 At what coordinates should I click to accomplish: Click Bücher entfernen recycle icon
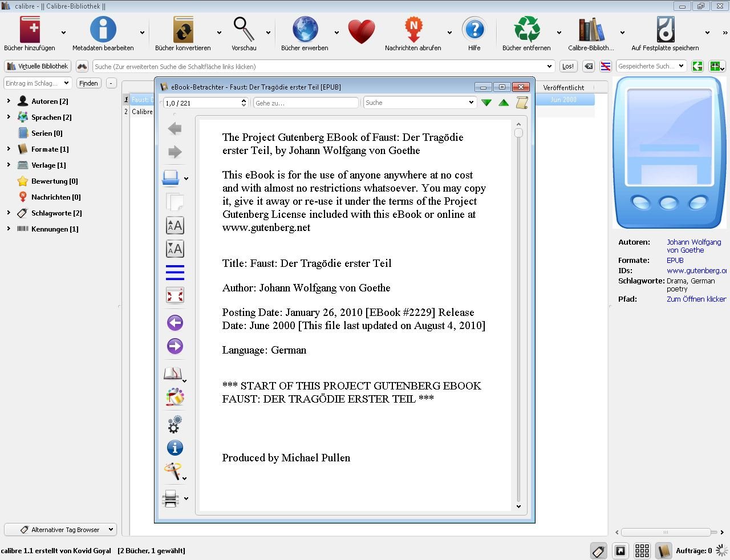point(526,30)
